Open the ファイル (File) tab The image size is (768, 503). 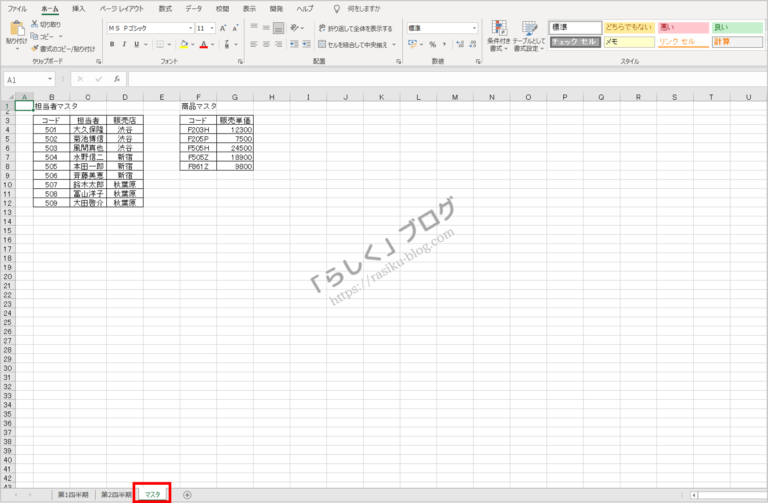pyautogui.click(x=17, y=9)
